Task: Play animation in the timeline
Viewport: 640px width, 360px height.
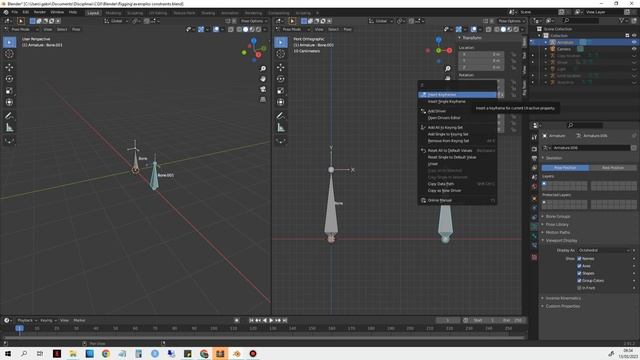Action: (x=271, y=320)
